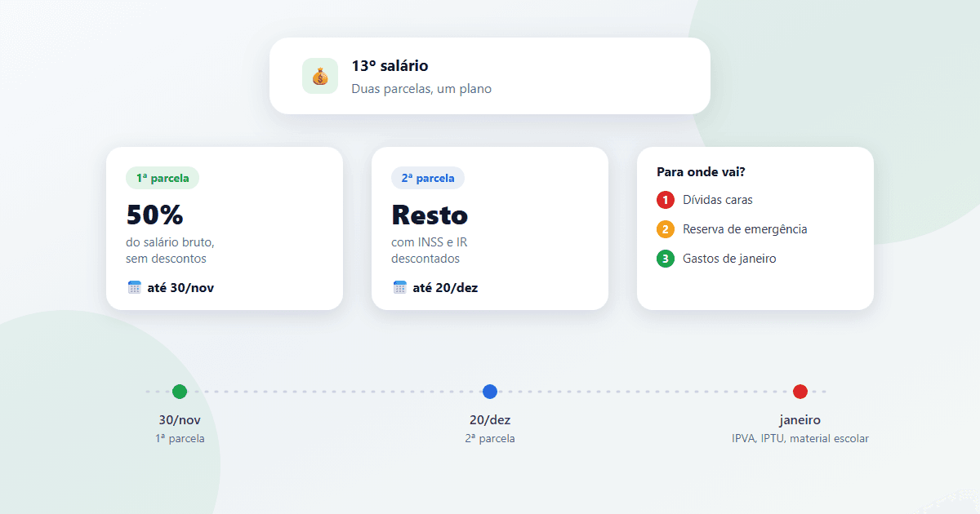Viewport: 980px width, 514px height.
Task: Click the red number 1 badge
Action: [666, 200]
